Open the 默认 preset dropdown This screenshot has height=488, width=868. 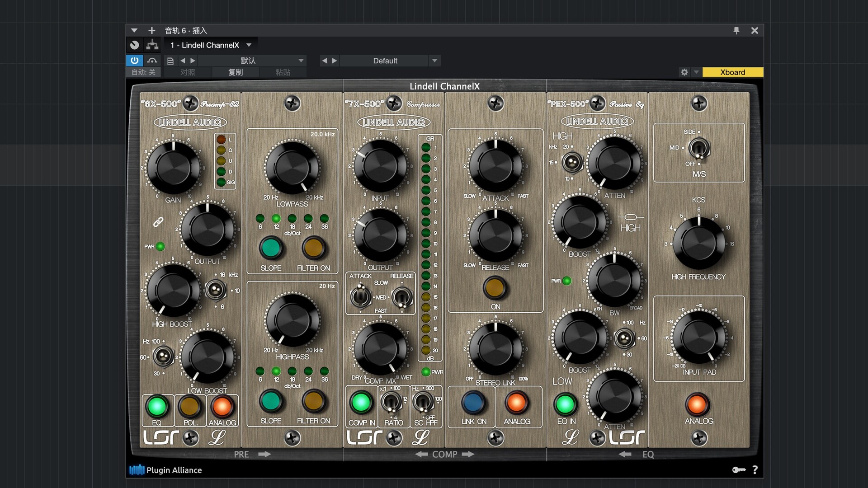[252, 61]
